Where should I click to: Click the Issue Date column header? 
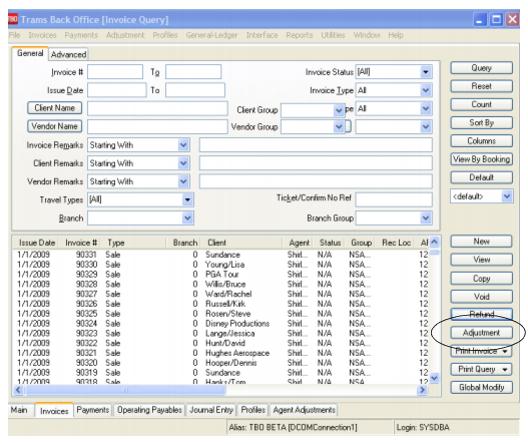tap(37, 243)
